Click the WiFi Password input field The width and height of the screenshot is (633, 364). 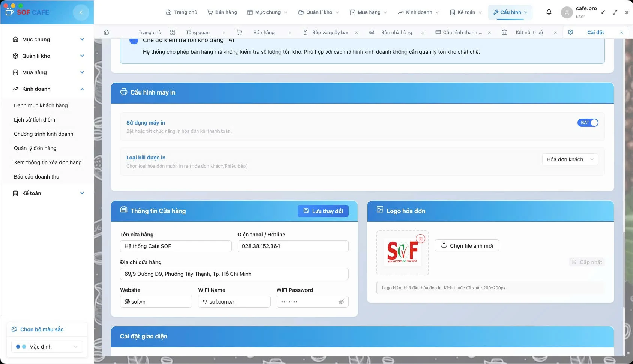coord(312,302)
